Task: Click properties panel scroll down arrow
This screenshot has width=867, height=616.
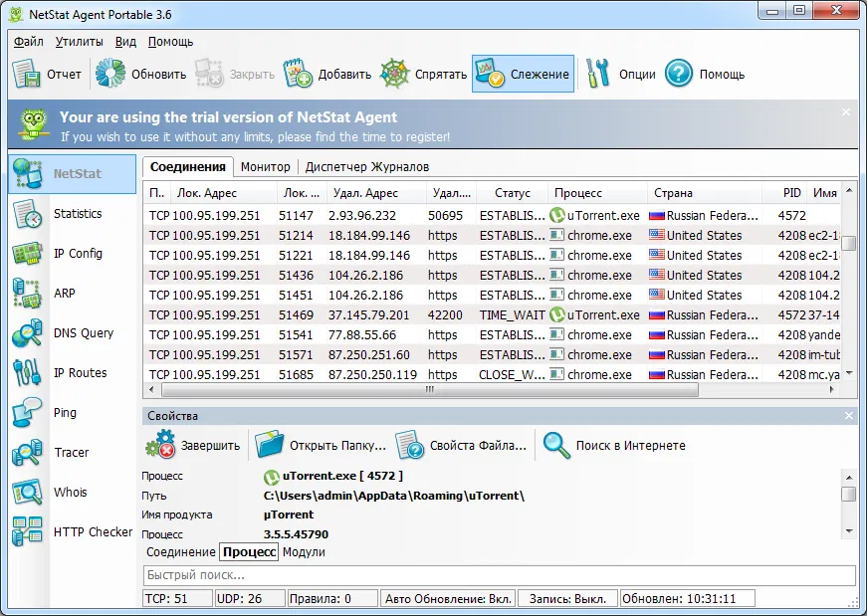Action: point(849,531)
